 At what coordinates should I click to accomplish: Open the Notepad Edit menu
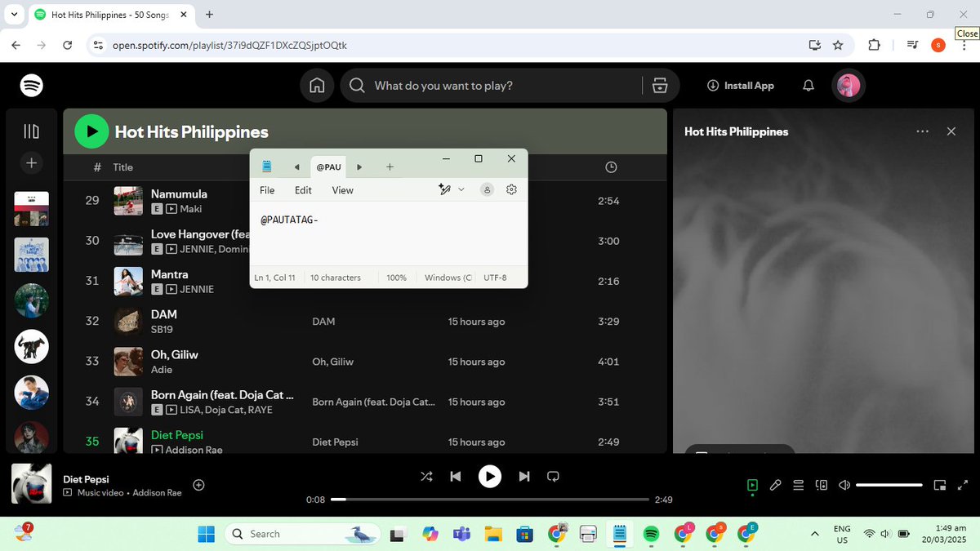303,190
